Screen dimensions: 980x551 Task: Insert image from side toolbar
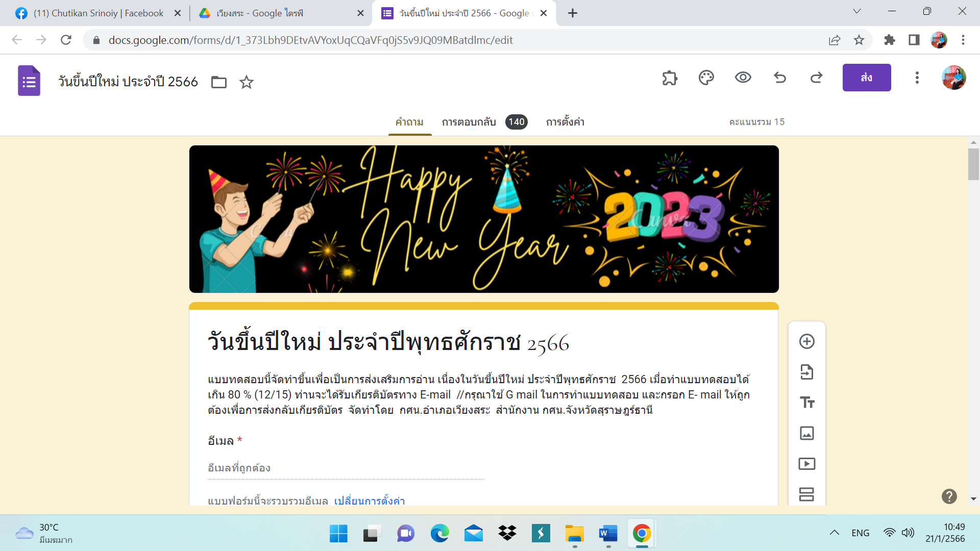807,433
